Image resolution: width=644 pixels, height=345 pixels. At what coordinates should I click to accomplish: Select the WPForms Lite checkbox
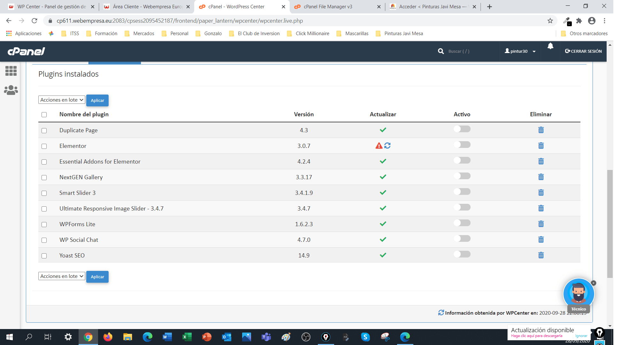tap(44, 225)
